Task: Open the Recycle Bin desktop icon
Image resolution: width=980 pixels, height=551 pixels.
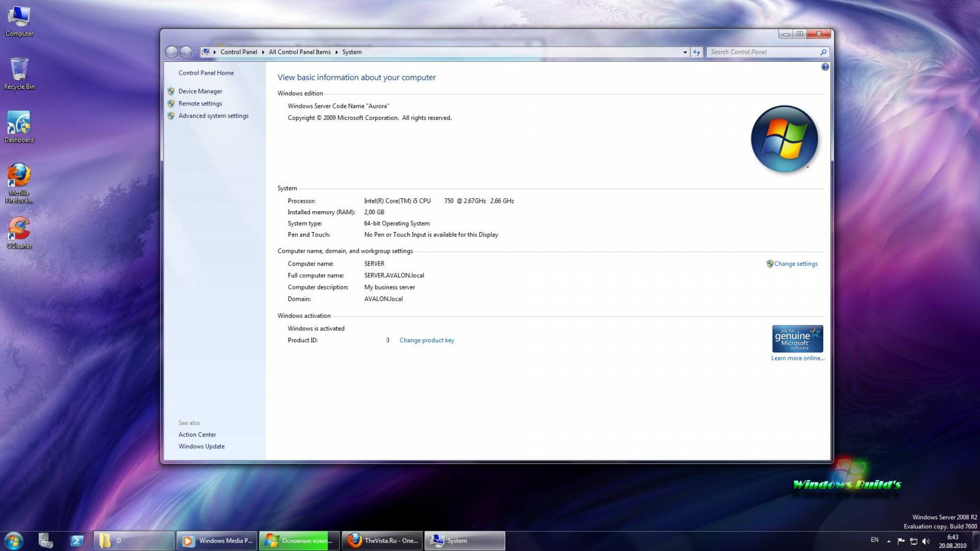Action: (19, 74)
